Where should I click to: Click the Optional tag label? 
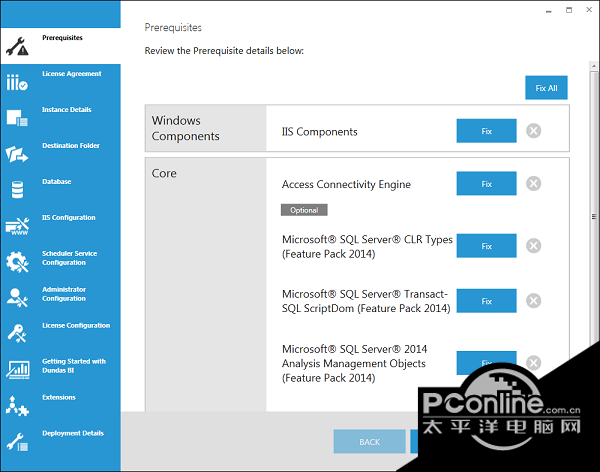tap(304, 210)
